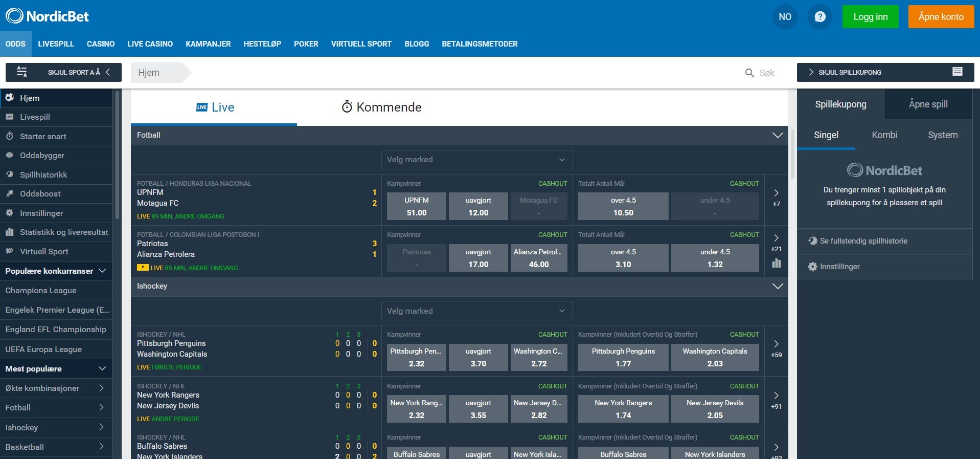Open Se fullstendig spillhistorie link
This screenshot has height=459, width=980.
click(863, 241)
